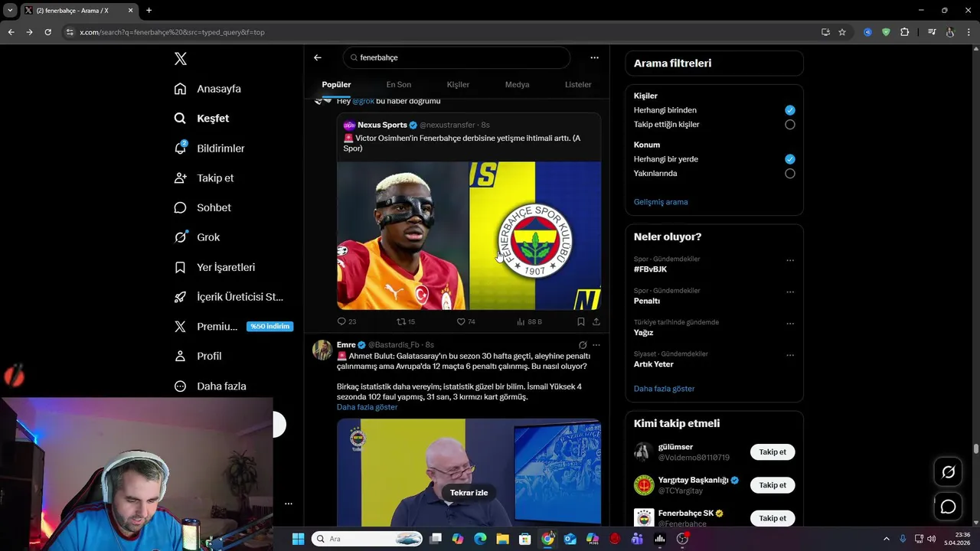
Task: Open Daha fazla sidebar menu
Action: (x=210, y=386)
